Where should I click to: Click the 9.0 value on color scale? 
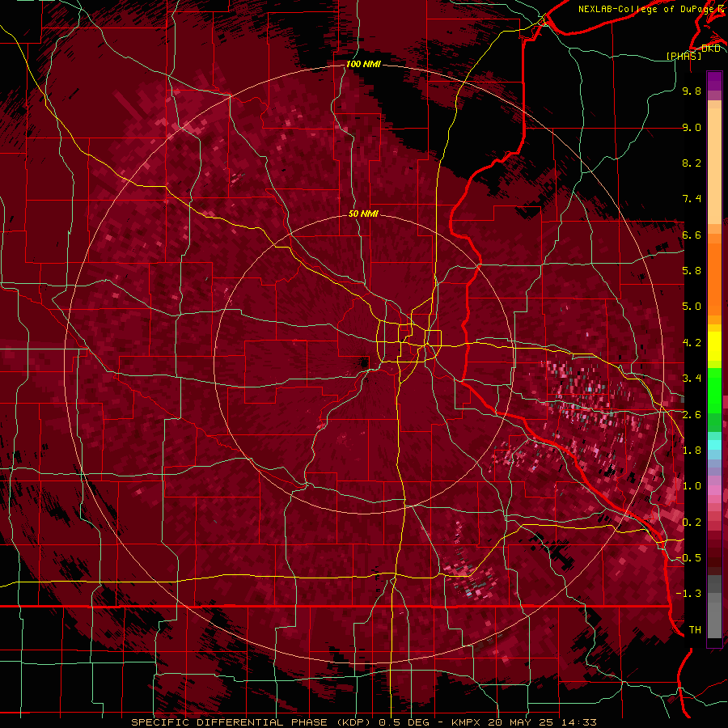click(692, 127)
